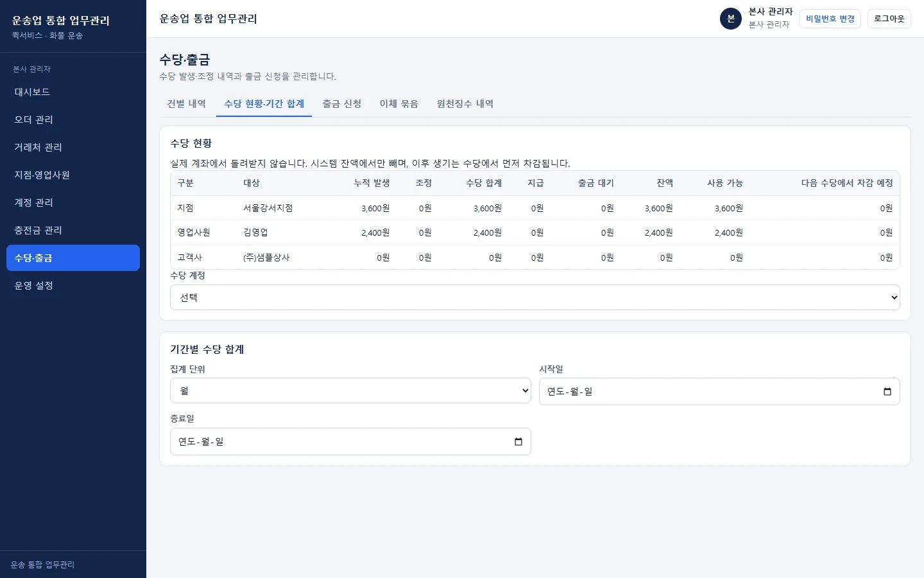Click the 종료일 date input field

tap(350, 442)
